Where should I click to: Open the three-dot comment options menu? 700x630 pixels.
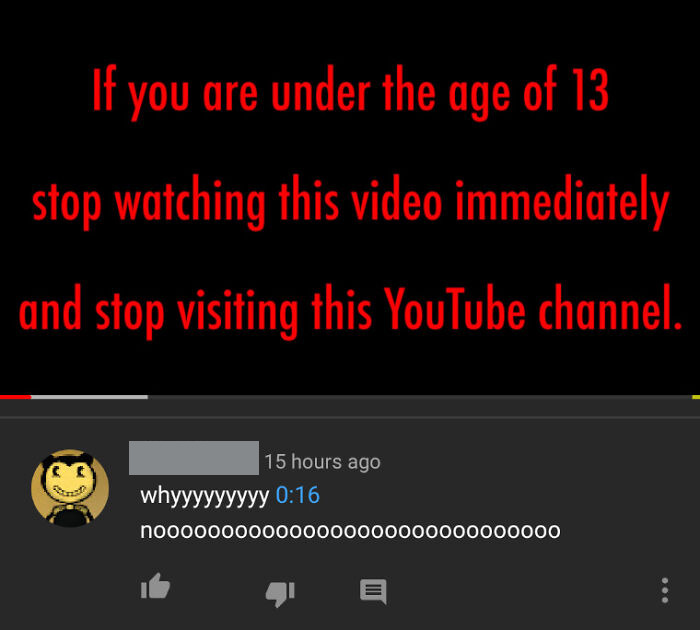[665, 591]
